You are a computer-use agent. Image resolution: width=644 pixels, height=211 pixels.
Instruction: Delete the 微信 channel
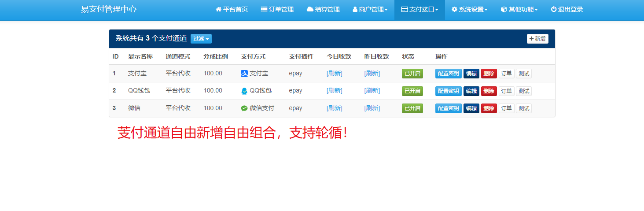[489, 108]
